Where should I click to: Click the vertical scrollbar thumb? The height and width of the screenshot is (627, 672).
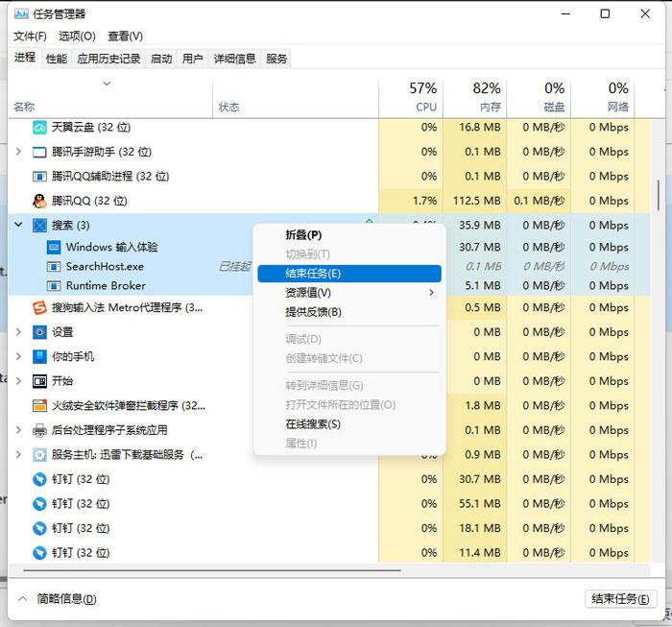coord(659,195)
